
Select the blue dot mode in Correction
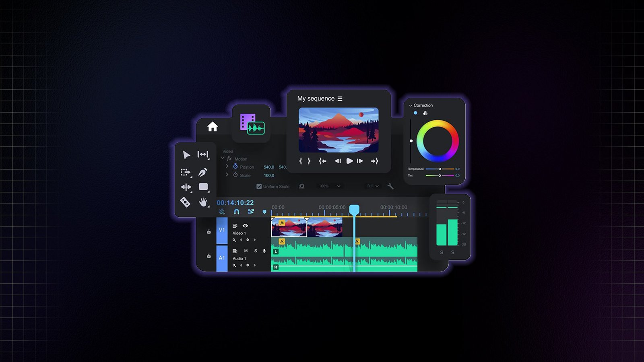click(x=415, y=113)
